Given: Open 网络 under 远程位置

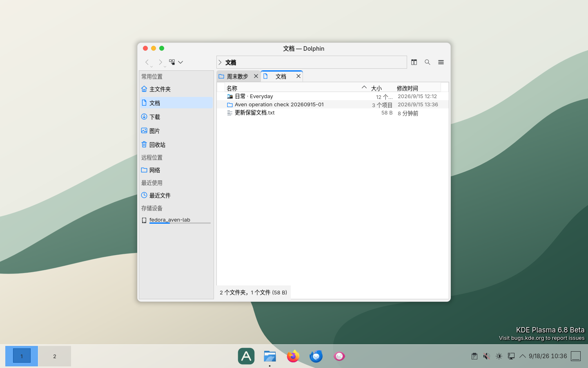Looking at the screenshot, I should click(176, 170).
